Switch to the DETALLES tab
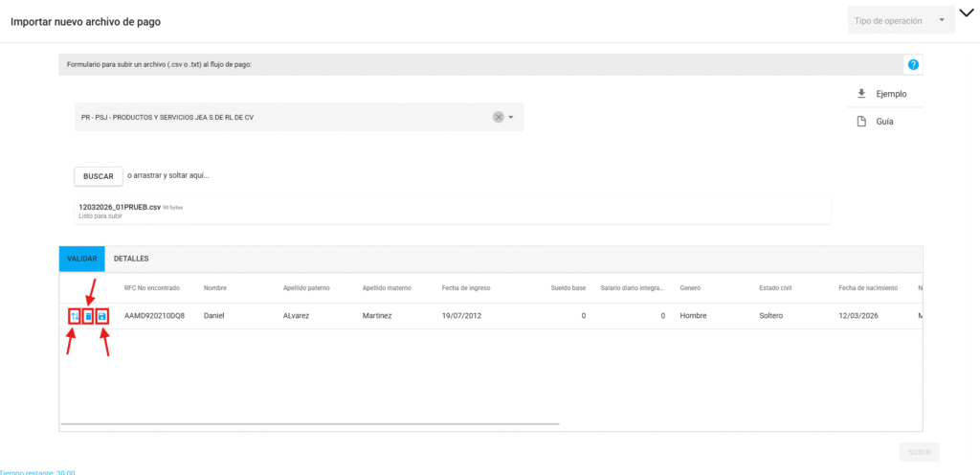The image size is (980, 475). (131, 259)
